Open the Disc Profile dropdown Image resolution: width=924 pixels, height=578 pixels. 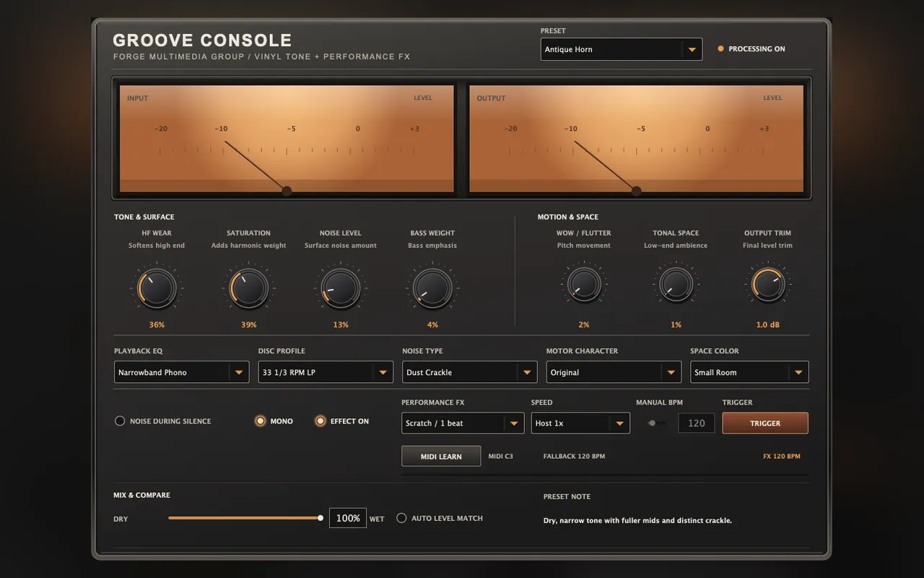(x=326, y=372)
